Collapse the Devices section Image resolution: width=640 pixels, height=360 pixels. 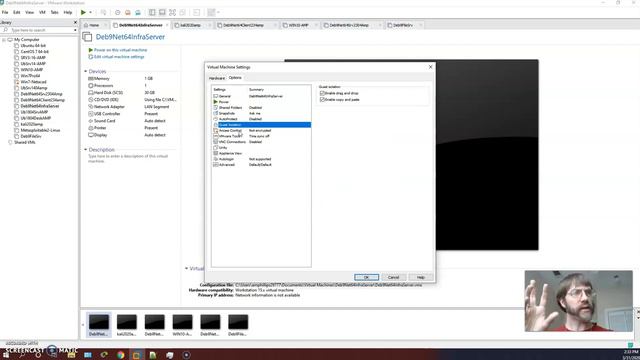86,71
